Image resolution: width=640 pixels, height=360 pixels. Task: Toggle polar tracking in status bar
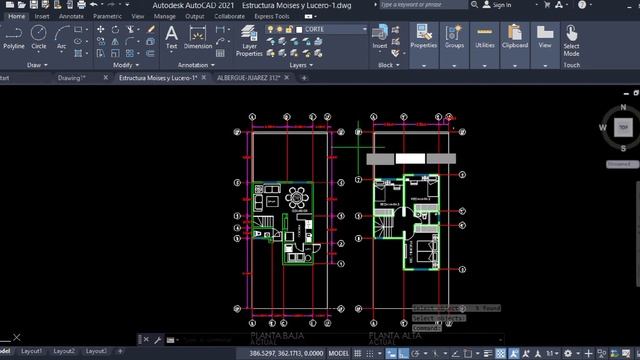416,353
